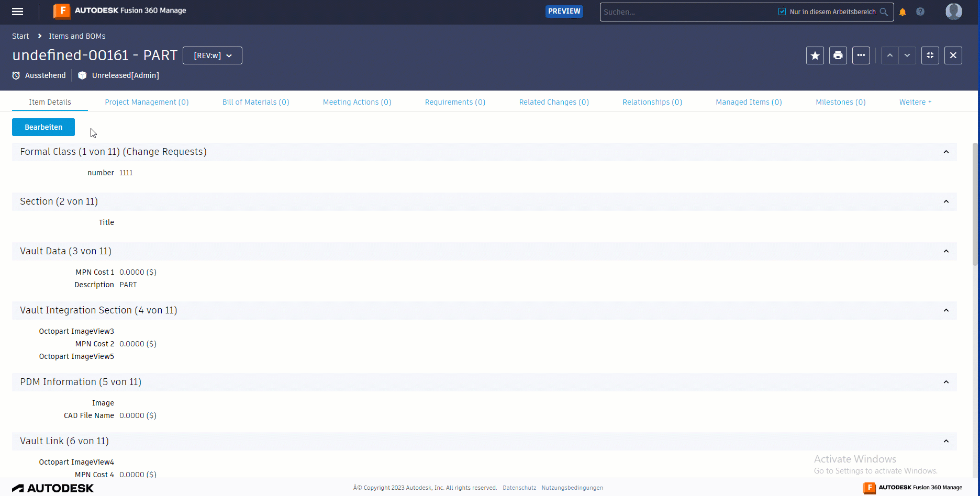Viewport: 980px width, 496px height.
Task: Print the item using the printer icon
Action: (x=838, y=55)
